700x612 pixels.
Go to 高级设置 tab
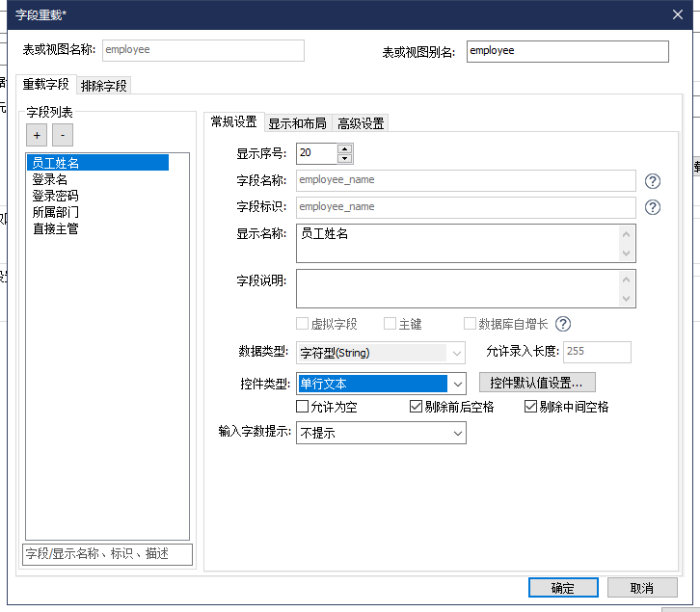[x=361, y=122]
